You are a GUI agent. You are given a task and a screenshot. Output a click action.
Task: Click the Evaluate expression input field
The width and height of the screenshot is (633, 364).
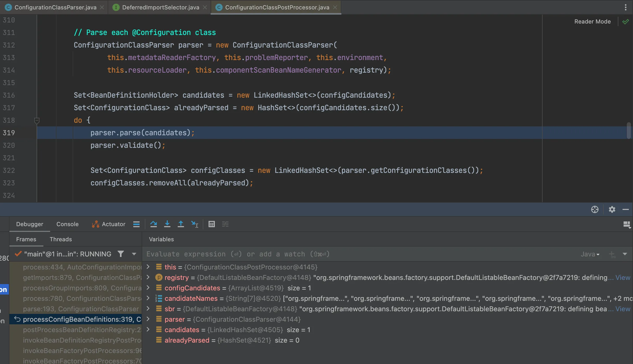click(x=314, y=254)
